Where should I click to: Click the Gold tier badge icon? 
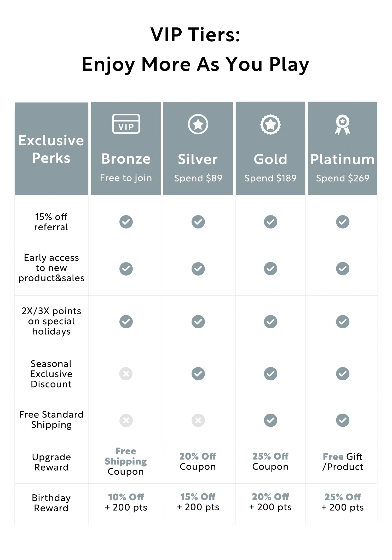[x=270, y=124]
